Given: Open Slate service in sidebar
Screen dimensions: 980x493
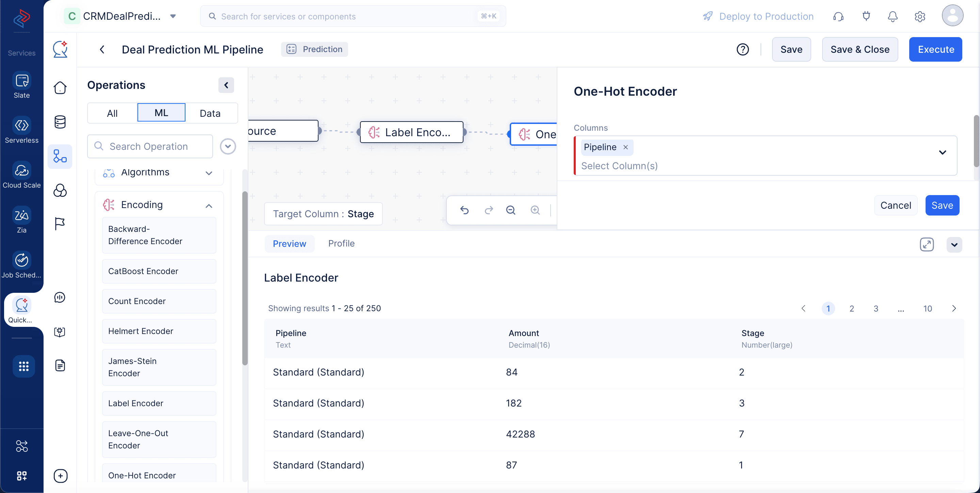Looking at the screenshot, I should point(22,85).
